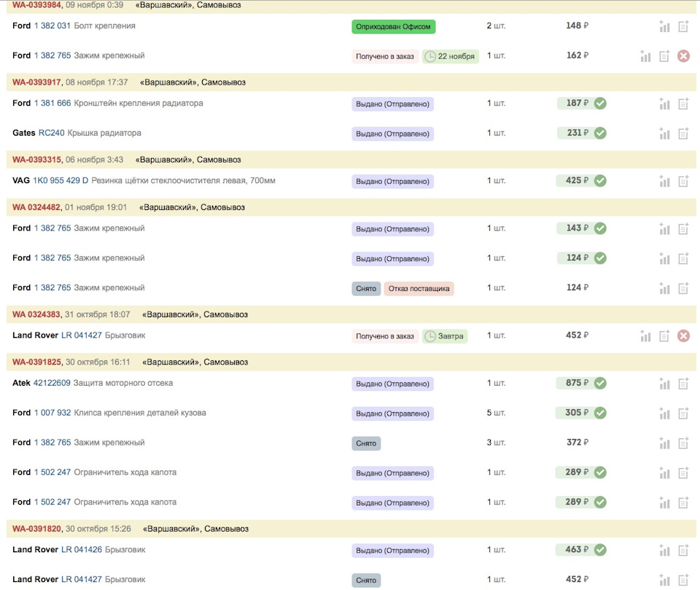Cancel the Ford Зажим крепежный 162 ₽ item
Screen dimensions: 700x590
point(683,56)
